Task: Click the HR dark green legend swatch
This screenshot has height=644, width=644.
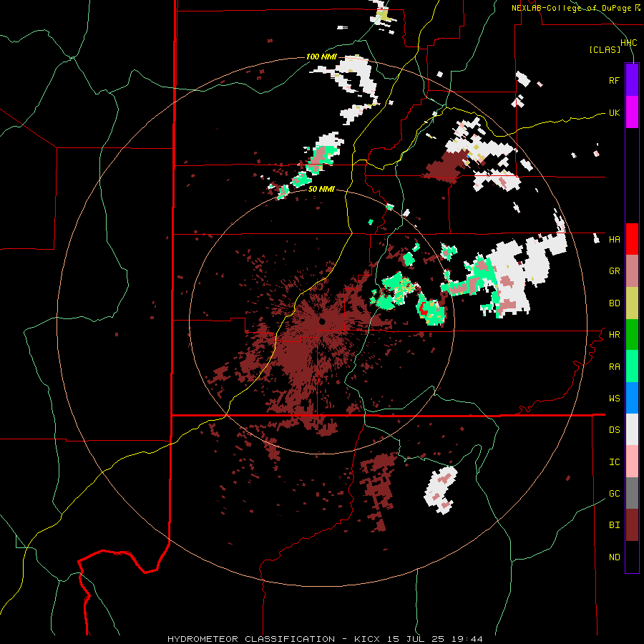Action: click(632, 335)
